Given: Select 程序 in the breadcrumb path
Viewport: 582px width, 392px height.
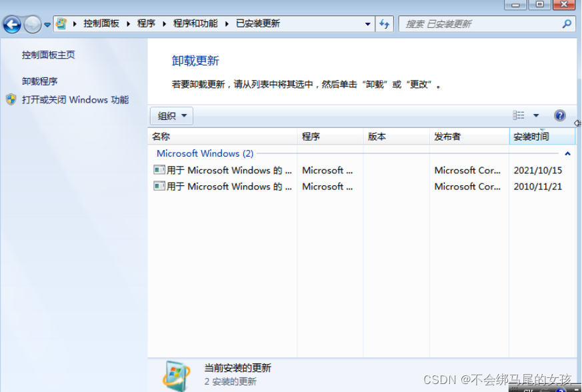Looking at the screenshot, I should pyautogui.click(x=146, y=24).
